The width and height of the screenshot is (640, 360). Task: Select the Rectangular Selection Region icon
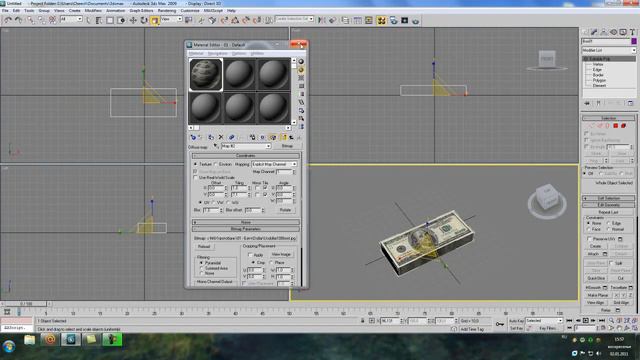pyautogui.click(x=110, y=20)
